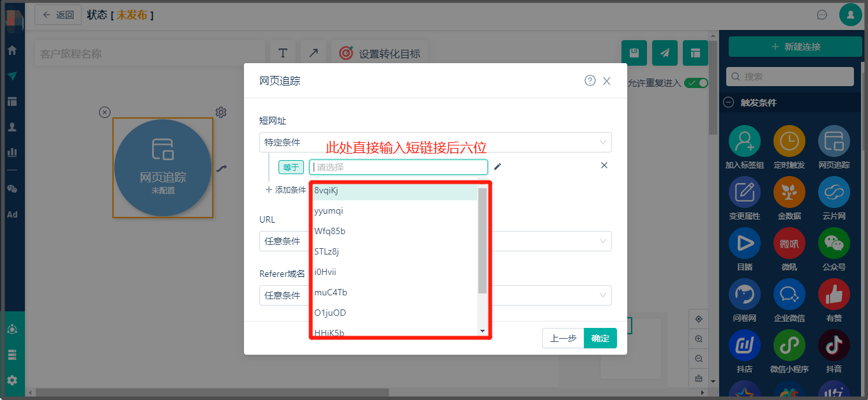
Task: Select the Wfq85b option
Action: [x=395, y=231]
